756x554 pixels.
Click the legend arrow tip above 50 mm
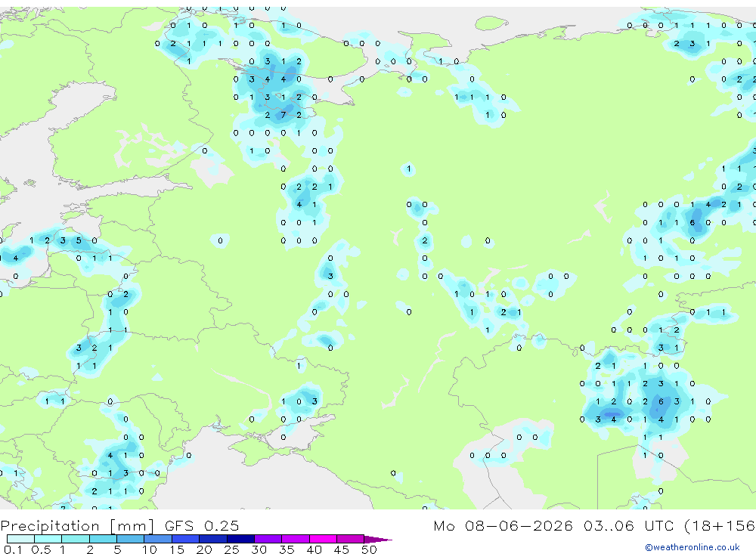(x=378, y=540)
